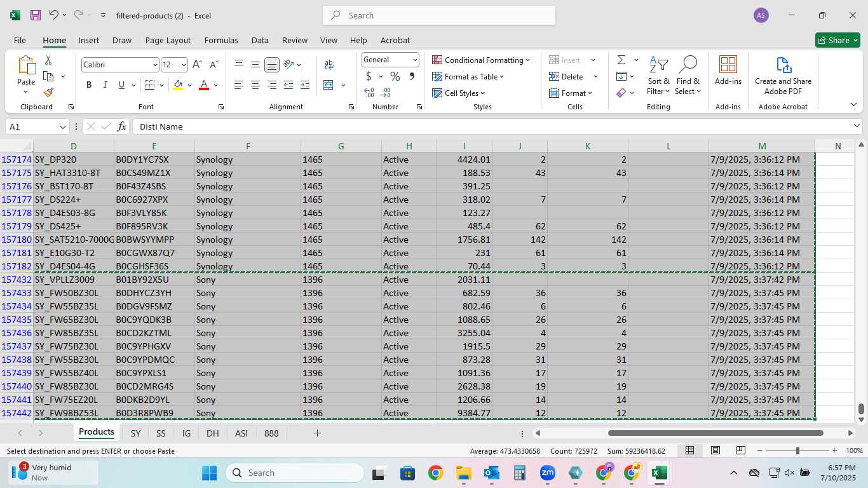Click the Share button
Viewport: 868px width, 488px height.
(x=837, y=40)
